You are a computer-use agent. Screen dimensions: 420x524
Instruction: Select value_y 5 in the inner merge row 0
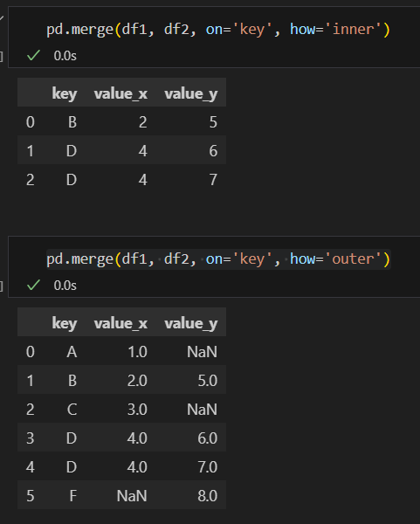pos(213,122)
